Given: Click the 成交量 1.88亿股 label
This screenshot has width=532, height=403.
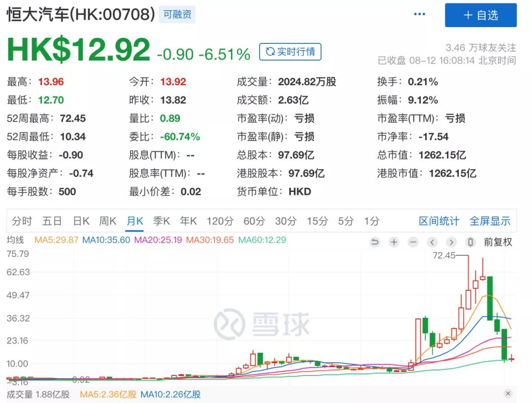Looking at the screenshot, I should click(38, 395).
